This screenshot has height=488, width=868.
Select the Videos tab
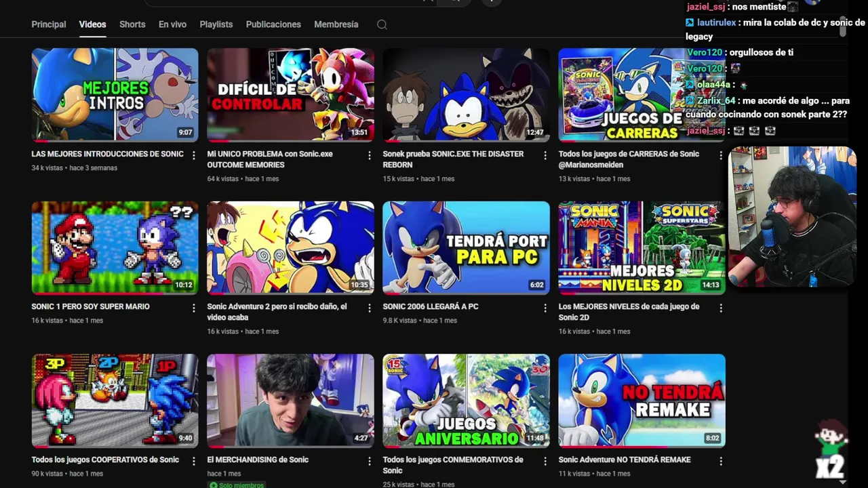click(92, 24)
